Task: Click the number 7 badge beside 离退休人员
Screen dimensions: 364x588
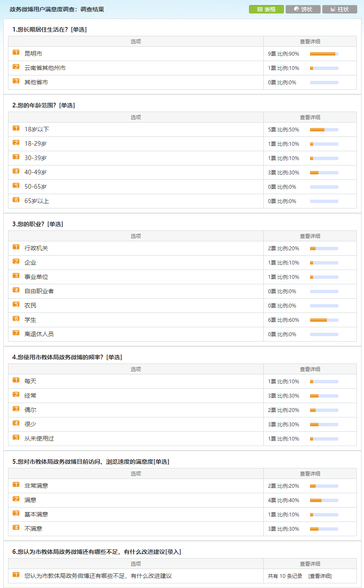Action: [16, 333]
